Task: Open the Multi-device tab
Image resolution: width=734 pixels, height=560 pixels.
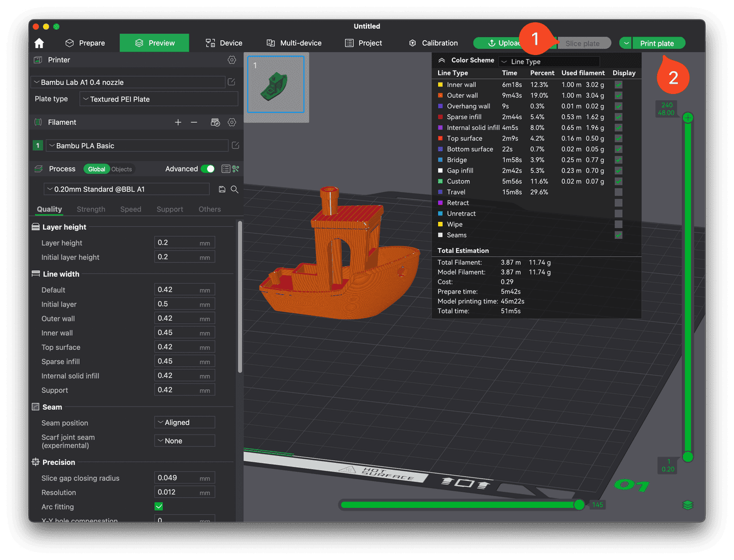Action: (x=294, y=43)
